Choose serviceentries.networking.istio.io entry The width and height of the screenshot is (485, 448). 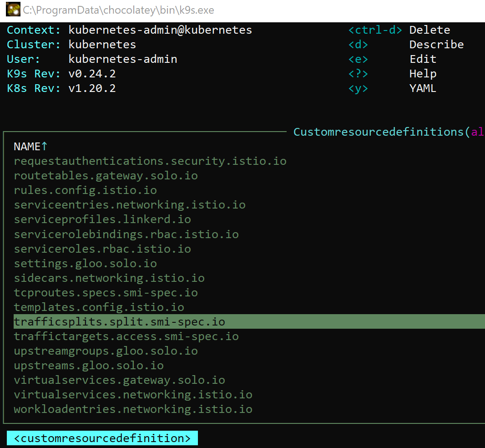click(x=130, y=205)
